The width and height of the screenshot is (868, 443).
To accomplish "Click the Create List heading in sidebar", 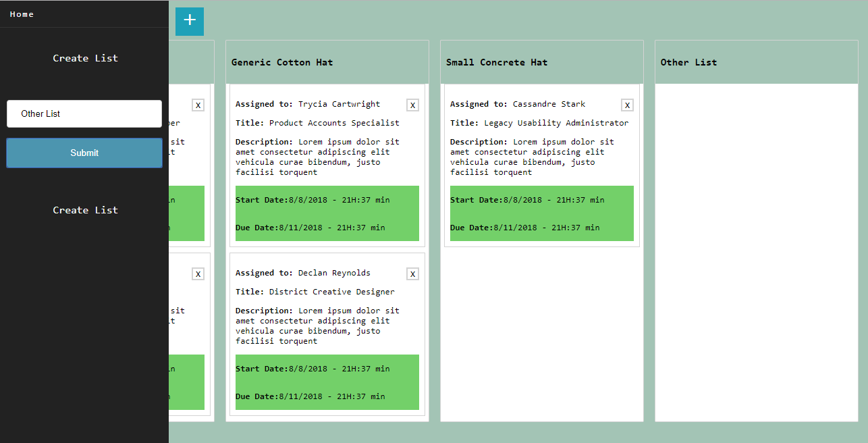I will tap(85, 58).
